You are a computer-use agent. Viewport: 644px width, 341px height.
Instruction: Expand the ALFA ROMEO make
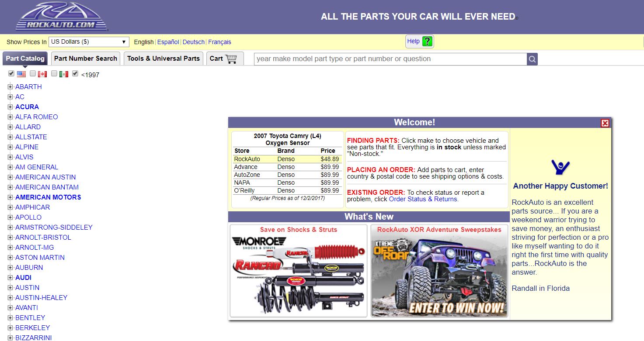10,117
